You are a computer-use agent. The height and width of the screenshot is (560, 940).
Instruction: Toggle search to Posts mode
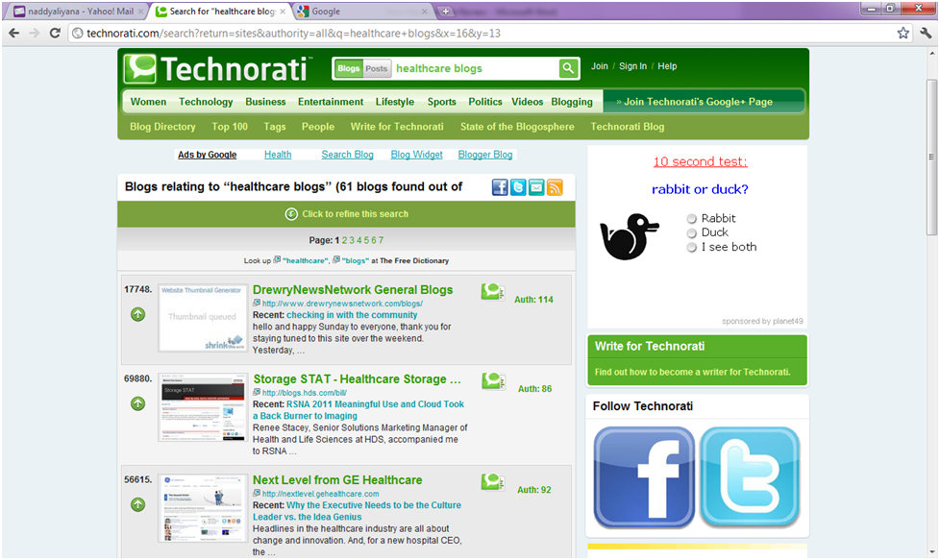pyautogui.click(x=377, y=68)
